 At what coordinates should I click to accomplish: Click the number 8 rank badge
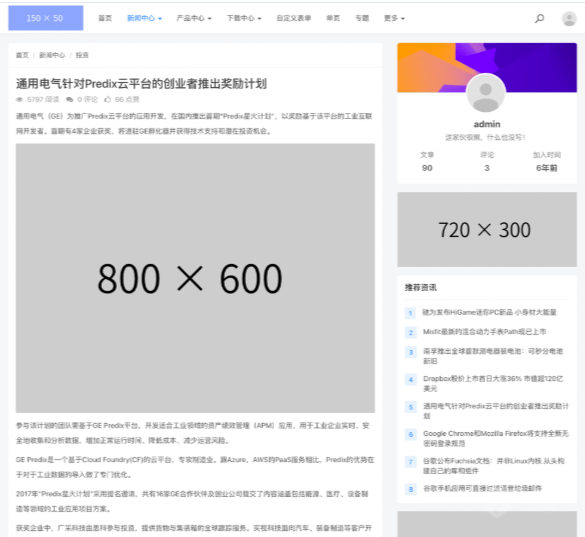410,489
